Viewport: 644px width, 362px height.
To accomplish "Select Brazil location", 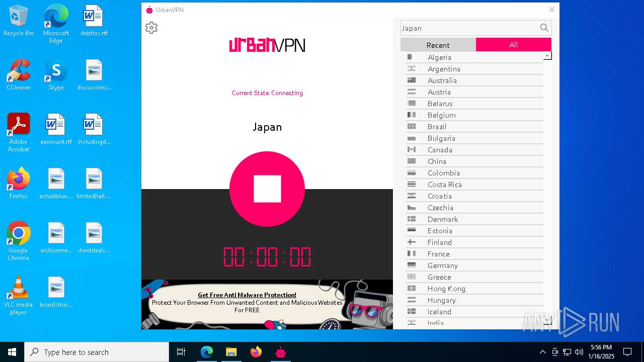I will point(474,127).
